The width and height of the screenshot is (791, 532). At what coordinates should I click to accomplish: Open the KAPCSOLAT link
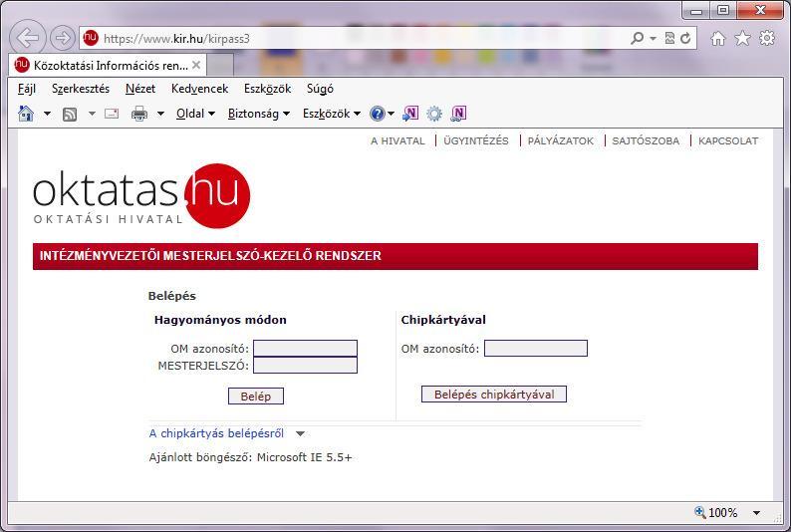728,141
